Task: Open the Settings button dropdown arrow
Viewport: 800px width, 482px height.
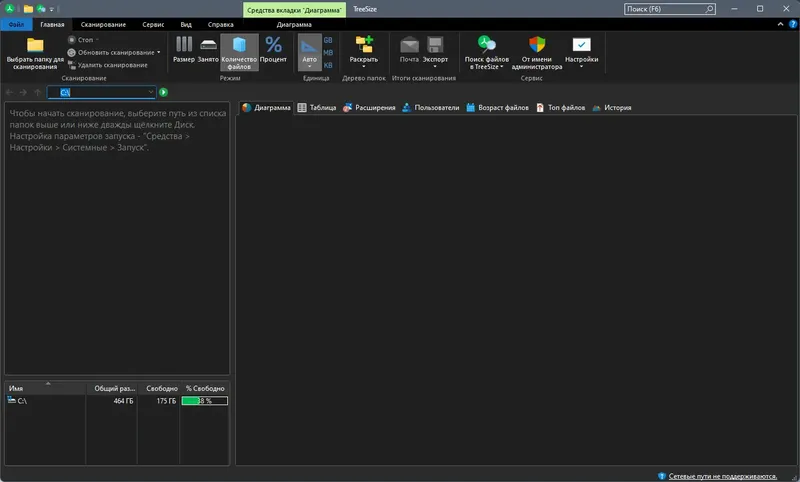Action: [581, 66]
